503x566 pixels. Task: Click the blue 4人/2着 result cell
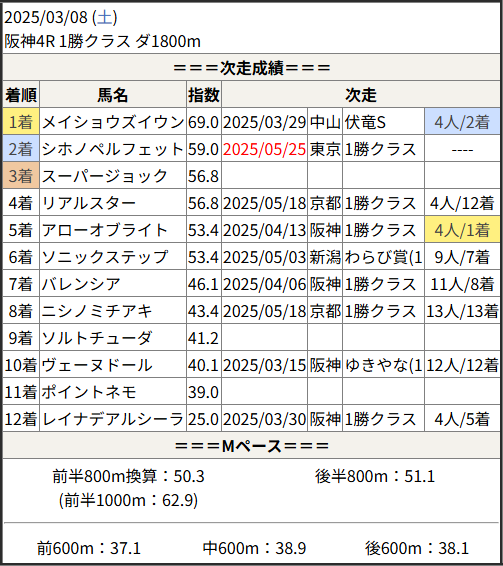pyautogui.click(x=462, y=122)
